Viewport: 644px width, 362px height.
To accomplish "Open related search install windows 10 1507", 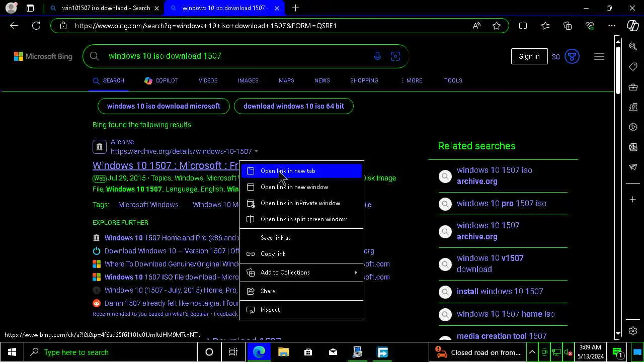I will [x=500, y=292].
